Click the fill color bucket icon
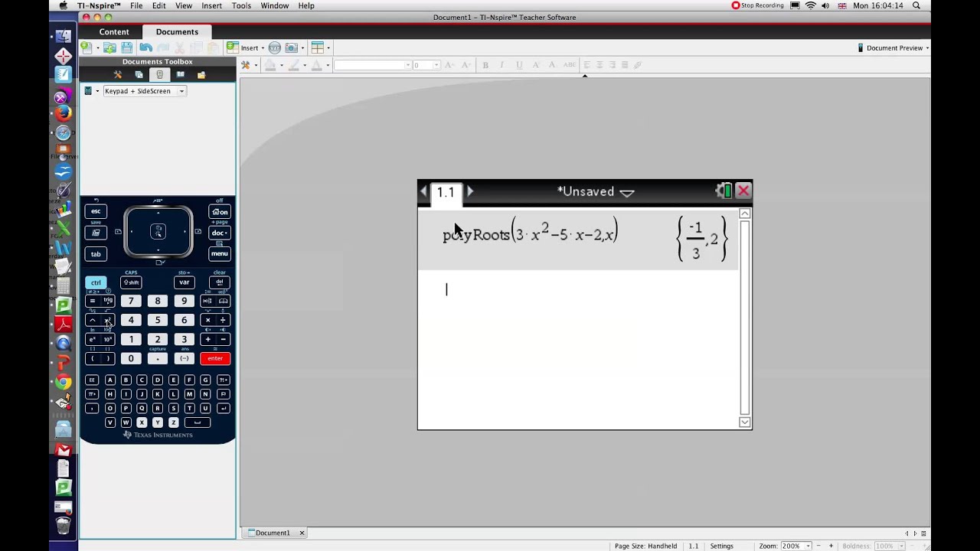Image resolution: width=980 pixels, height=551 pixels. pyautogui.click(x=270, y=65)
